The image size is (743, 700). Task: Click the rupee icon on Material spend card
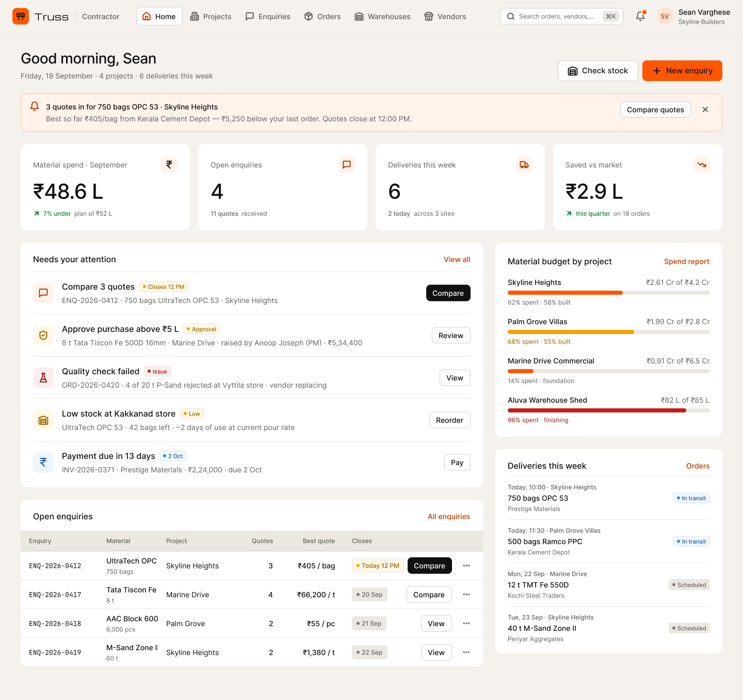(x=169, y=165)
